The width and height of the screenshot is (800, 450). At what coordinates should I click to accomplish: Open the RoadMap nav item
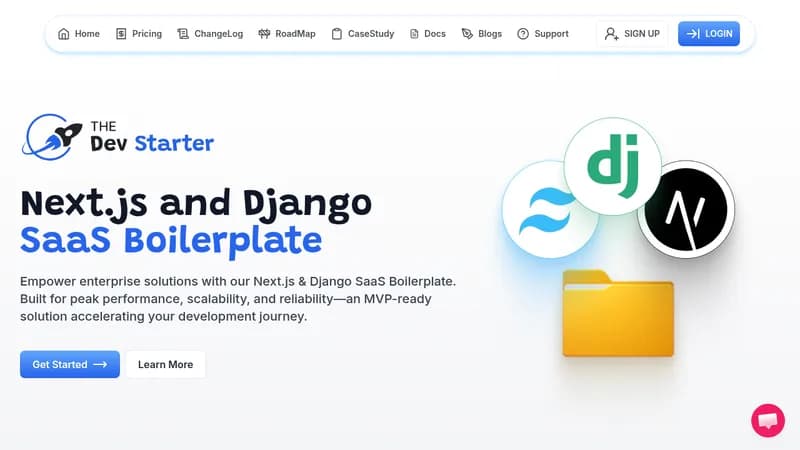(x=287, y=34)
